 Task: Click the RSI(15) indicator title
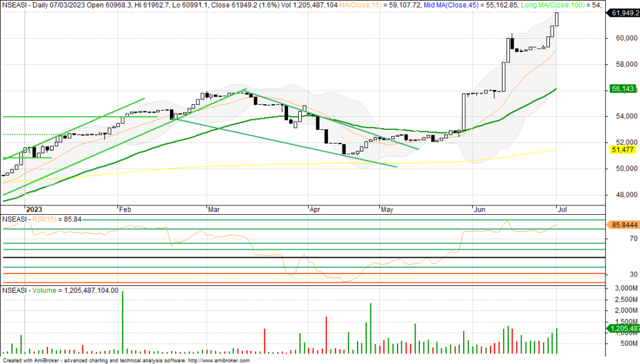pos(51,219)
